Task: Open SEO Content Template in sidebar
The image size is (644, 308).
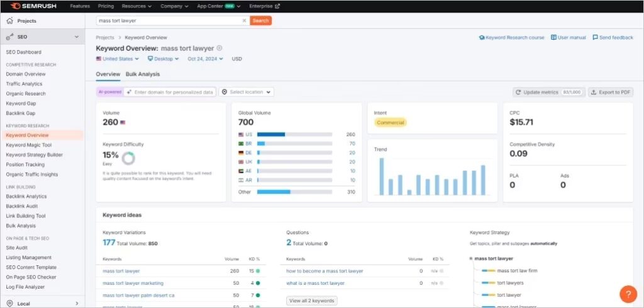Action: [31, 267]
